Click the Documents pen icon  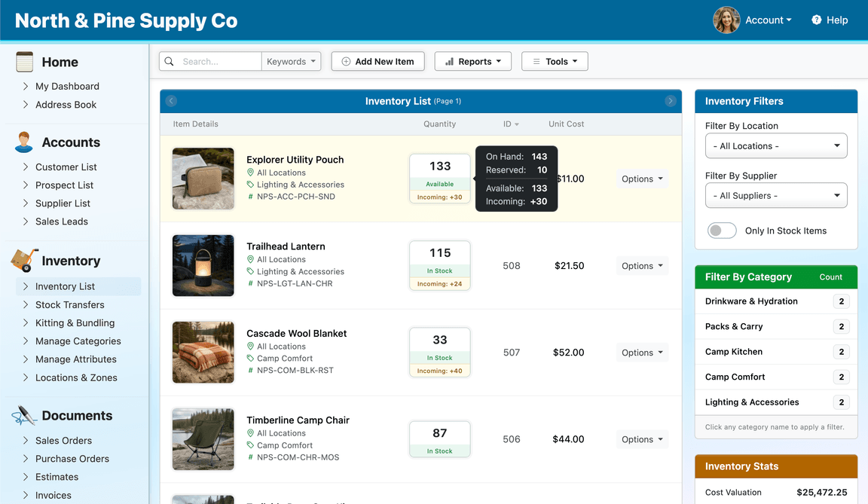point(23,416)
